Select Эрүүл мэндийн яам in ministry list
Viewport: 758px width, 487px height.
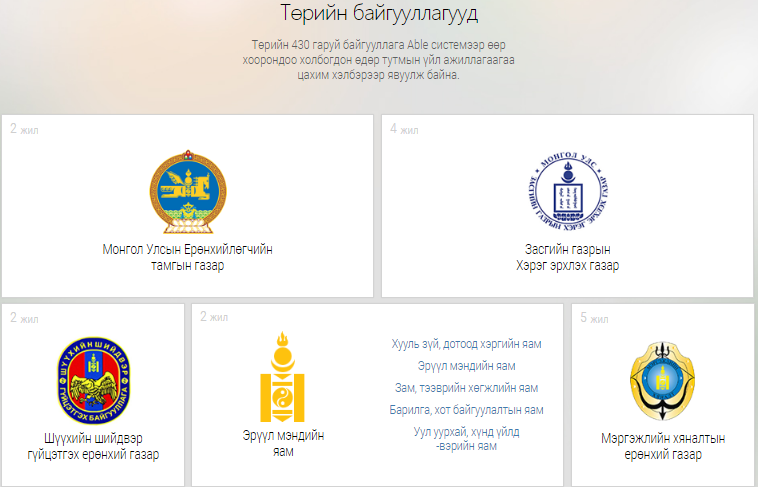(x=466, y=366)
